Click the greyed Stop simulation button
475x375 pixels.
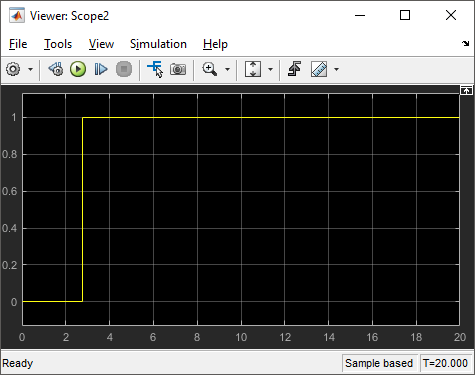pyautogui.click(x=124, y=69)
